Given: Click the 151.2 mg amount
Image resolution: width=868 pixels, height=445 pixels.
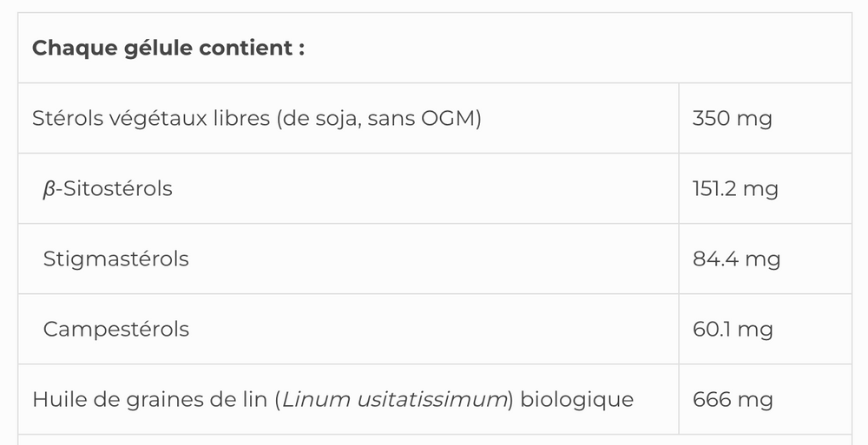Looking at the screenshot, I should [735, 188].
